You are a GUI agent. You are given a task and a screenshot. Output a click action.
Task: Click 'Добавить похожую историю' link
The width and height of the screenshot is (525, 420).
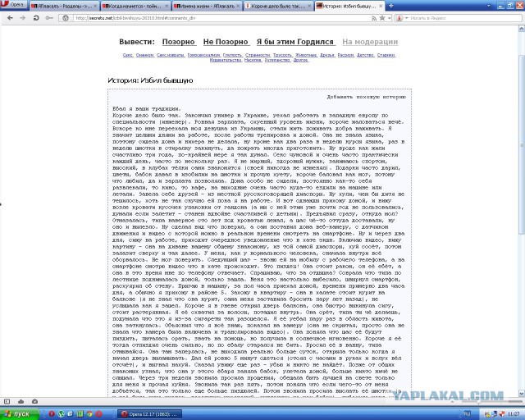click(367, 97)
